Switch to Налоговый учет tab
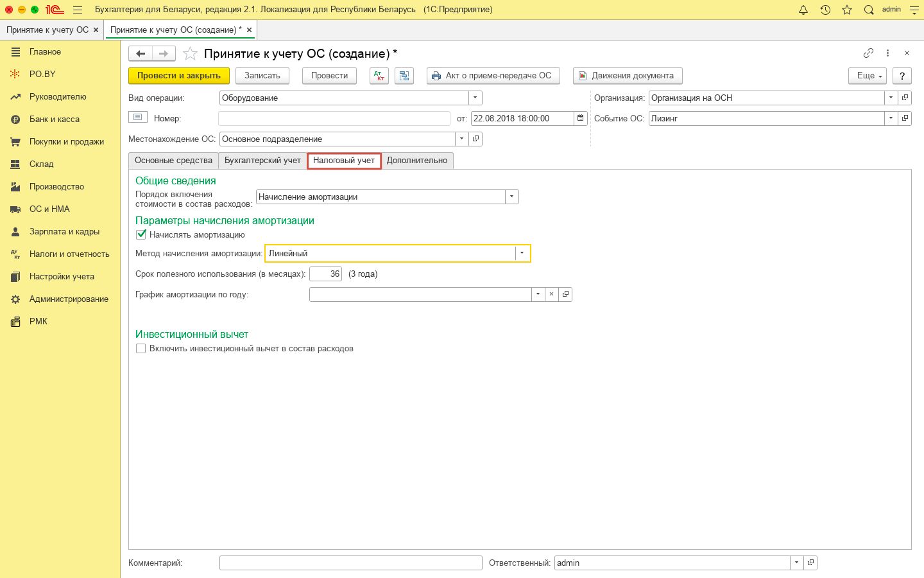Image resolution: width=924 pixels, height=578 pixels. coord(344,161)
